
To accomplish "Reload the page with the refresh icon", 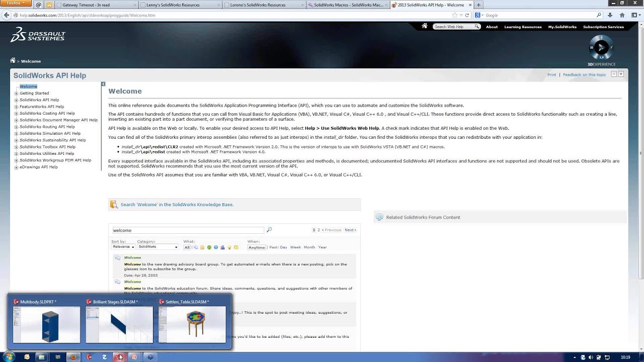I will tap(467, 15).
